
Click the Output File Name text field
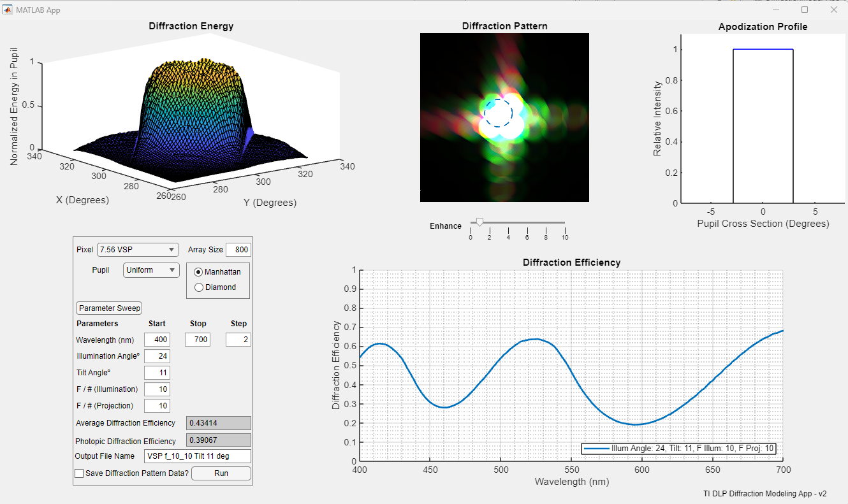[198, 456]
